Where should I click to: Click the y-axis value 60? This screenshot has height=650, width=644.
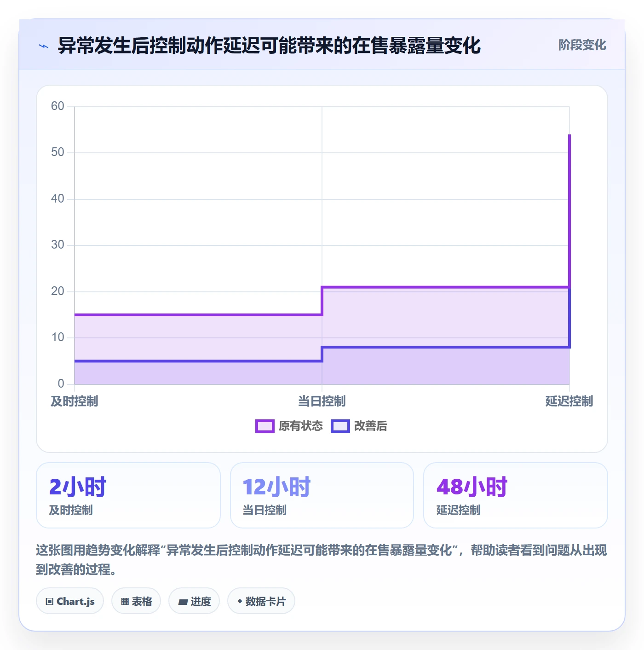57,106
